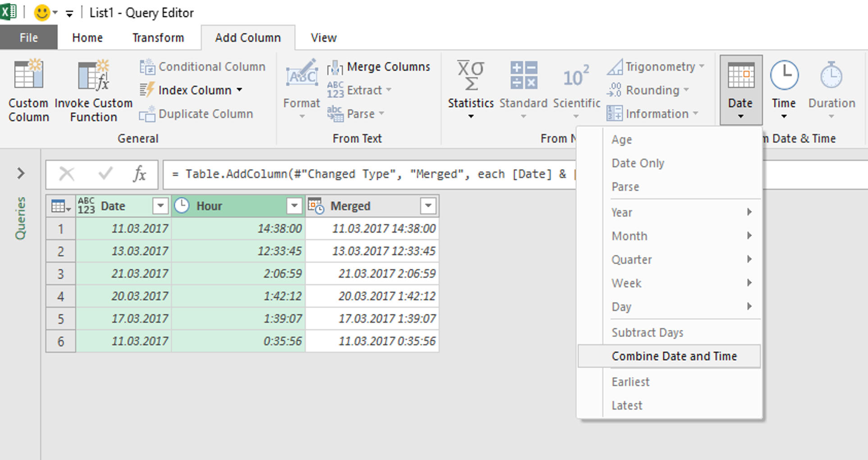
Task: Click the Custom Column icon
Action: pyautogui.click(x=28, y=74)
